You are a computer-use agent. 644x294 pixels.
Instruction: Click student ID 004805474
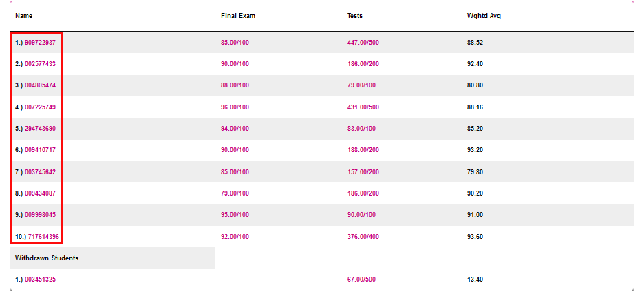40,85
